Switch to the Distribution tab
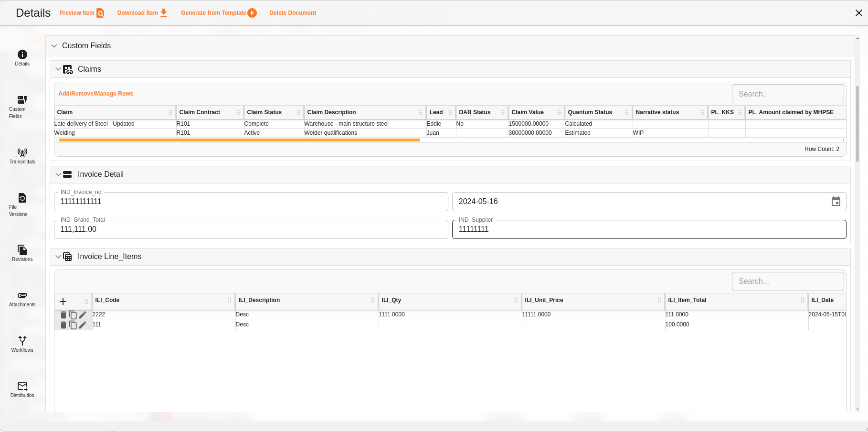The width and height of the screenshot is (868, 432). [x=22, y=389]
